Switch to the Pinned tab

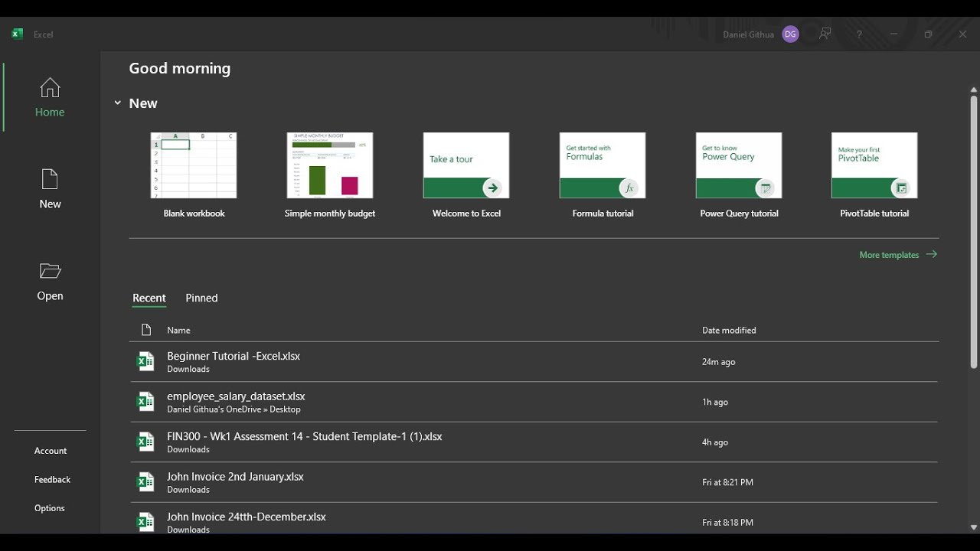click(x=201, y=298)
